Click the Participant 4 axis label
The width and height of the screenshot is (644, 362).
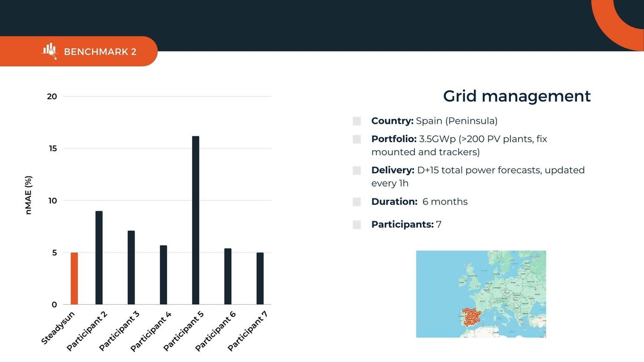pyautogui.click(x=151, y=331)
